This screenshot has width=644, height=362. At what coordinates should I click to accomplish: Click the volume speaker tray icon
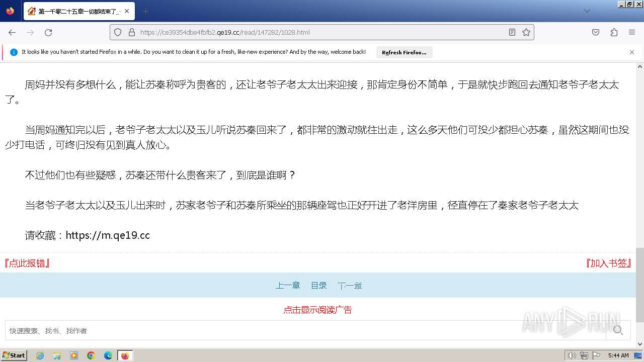click(572, 355)
